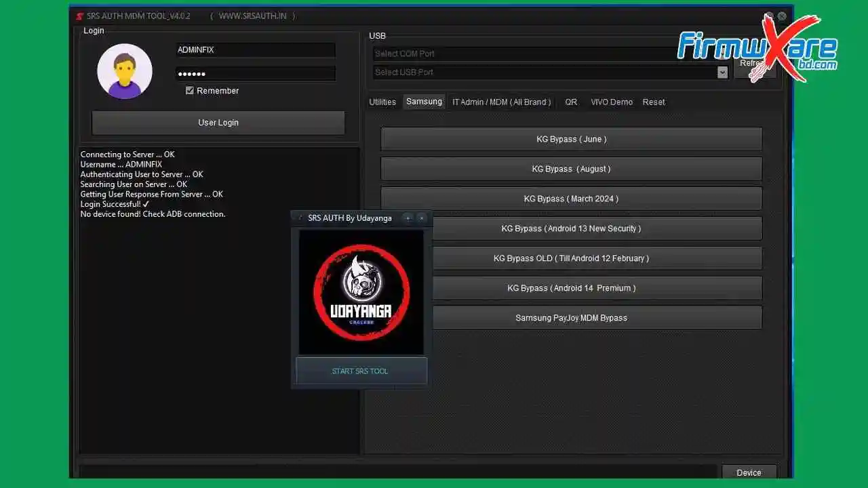Image resolution: width=868 pixels, height=488 pixels.
Task: Switch to the Utilities tab
Action: pyautogui.click(x=382, y=102)
